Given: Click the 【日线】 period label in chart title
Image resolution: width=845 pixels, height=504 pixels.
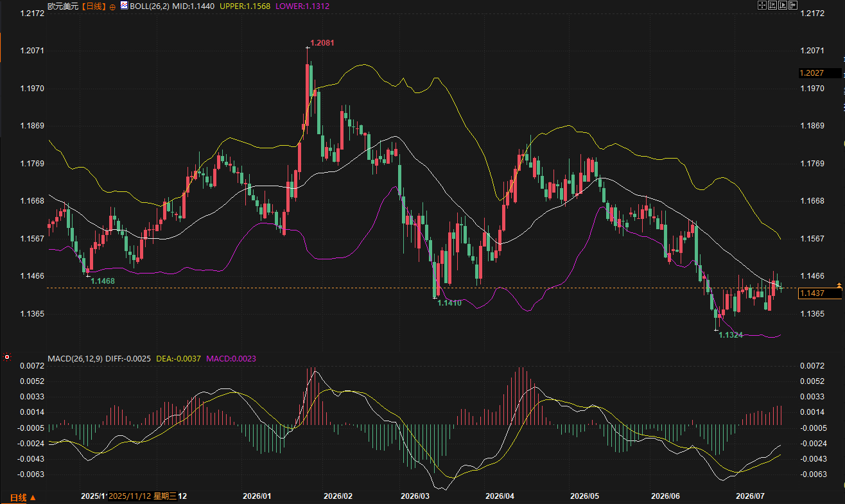Looking at the screenshot, I should [94, 6].
